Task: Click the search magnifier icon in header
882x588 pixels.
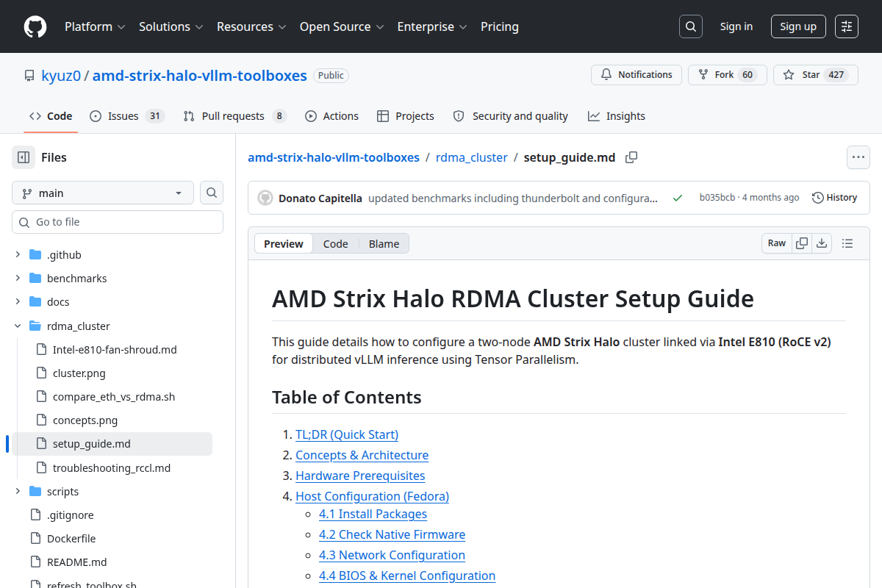Action: coord(690,26)
